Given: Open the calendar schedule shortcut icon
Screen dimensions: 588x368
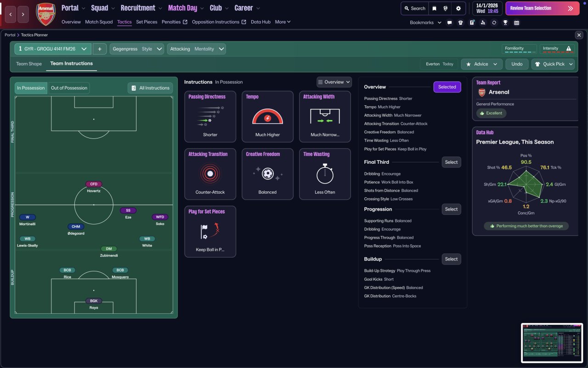Looking at the screenshot, I should 516,23.
